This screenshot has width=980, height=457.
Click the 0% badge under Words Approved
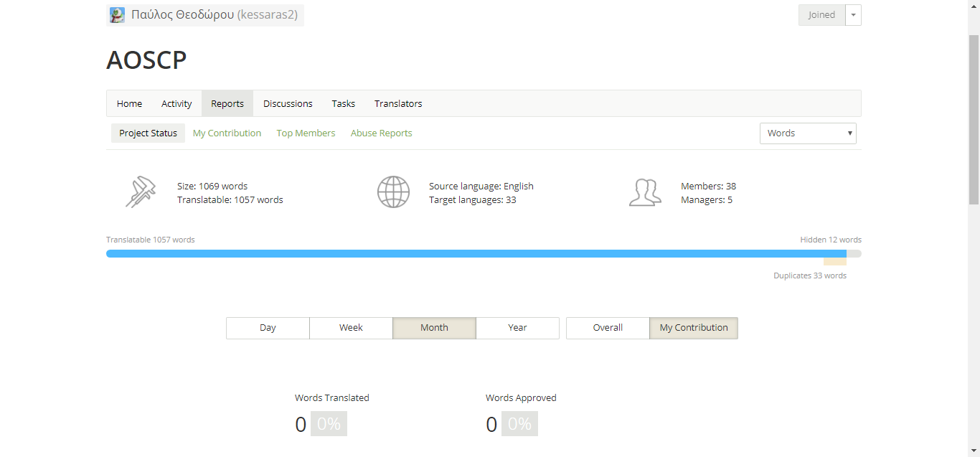coord(519,424)
